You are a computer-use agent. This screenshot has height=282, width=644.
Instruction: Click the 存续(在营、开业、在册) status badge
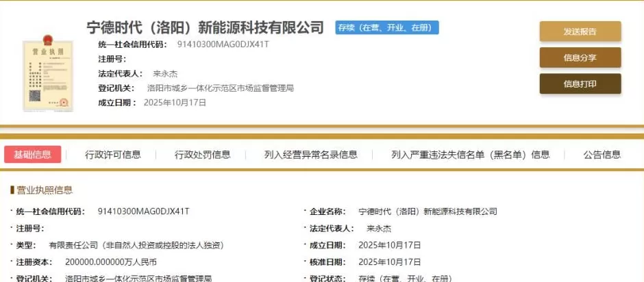387,27
